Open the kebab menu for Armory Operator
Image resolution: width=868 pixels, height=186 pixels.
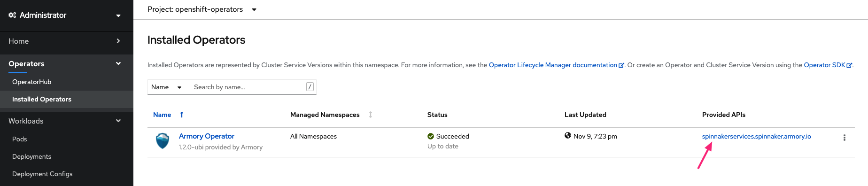click(x=844, y=138)
